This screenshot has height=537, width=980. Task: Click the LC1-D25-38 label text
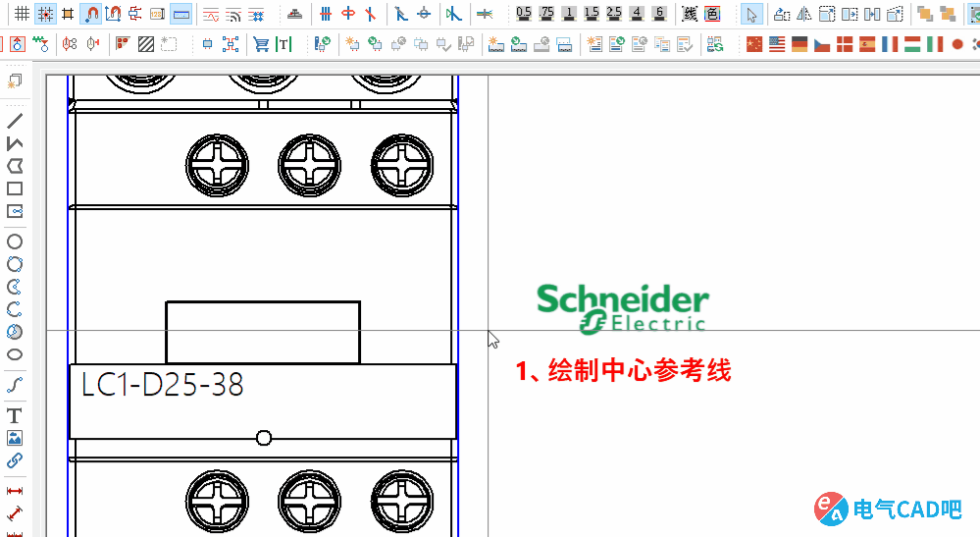163,385
